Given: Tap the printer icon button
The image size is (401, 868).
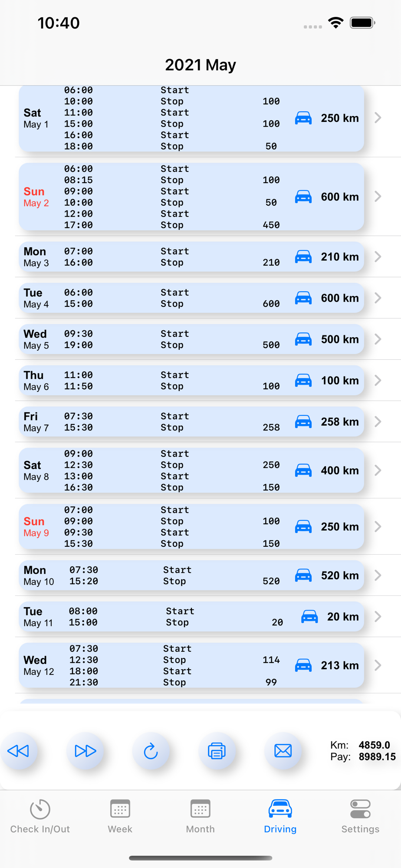Looking at the screenshot, I should [x=217, y=751].
